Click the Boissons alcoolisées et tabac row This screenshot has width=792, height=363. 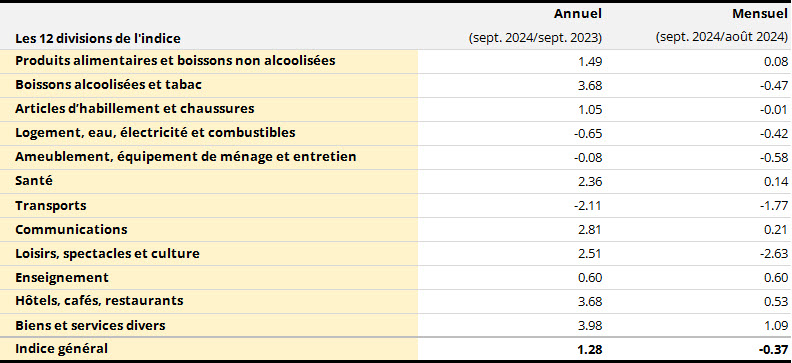click(x=396, y=85)
